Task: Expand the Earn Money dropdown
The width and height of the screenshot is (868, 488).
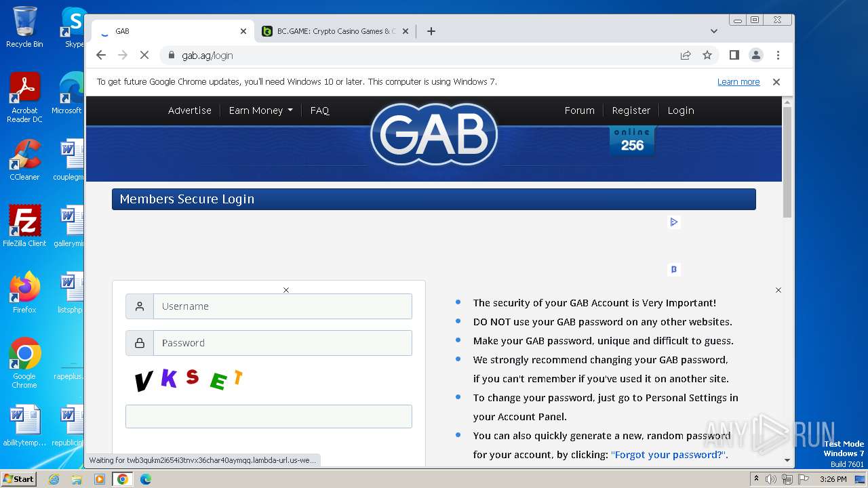Action: tap(261, 110)
